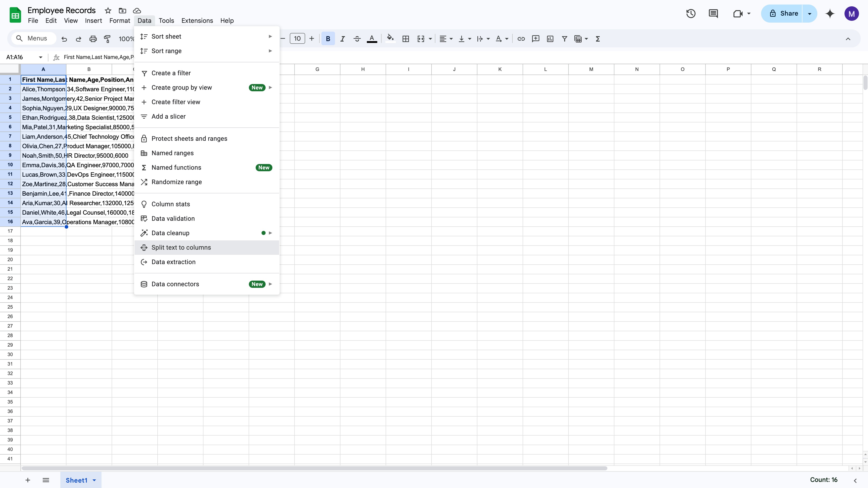Expand the Merge cells dropdown arrow
This screenshot has height=488, width=868.
[x=430, y=39]
